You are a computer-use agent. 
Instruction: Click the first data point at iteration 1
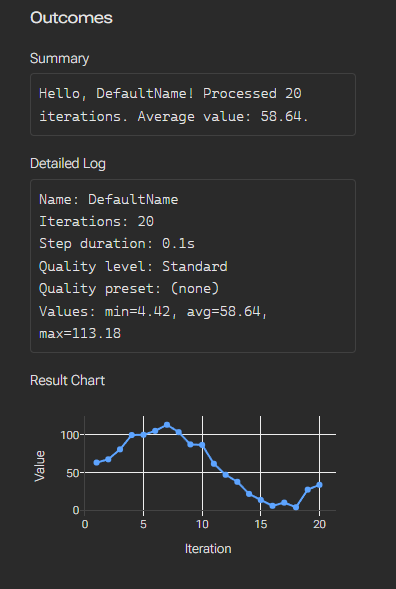[x=97, y=462]
